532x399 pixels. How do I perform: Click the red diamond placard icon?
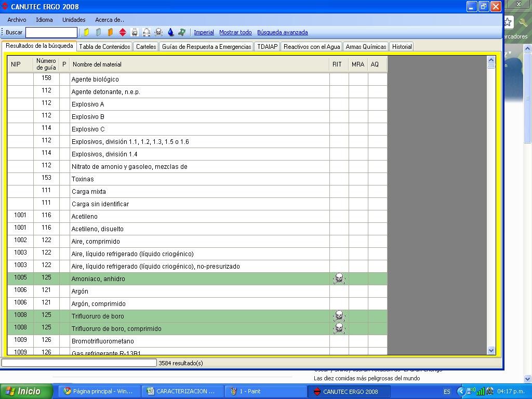123,32
